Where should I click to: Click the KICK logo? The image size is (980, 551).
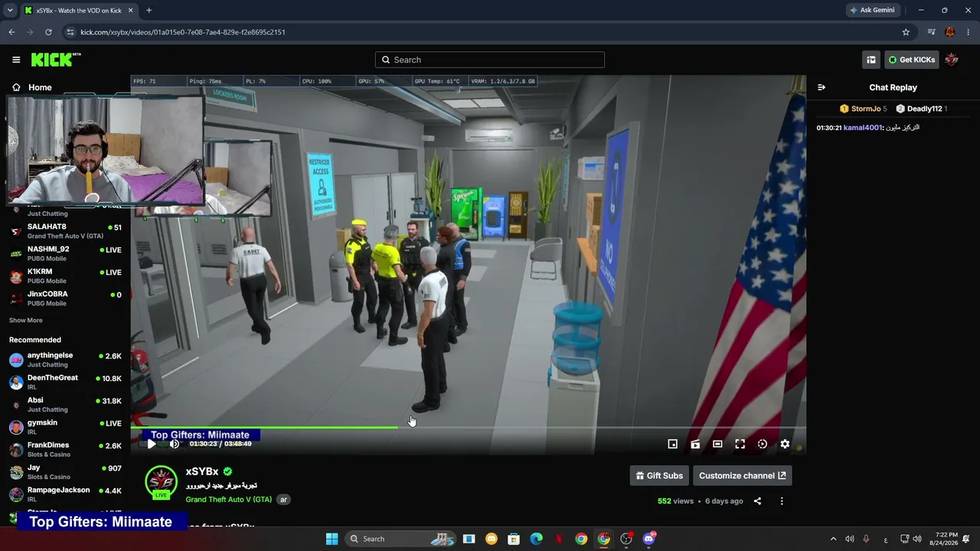click(56, 60)
